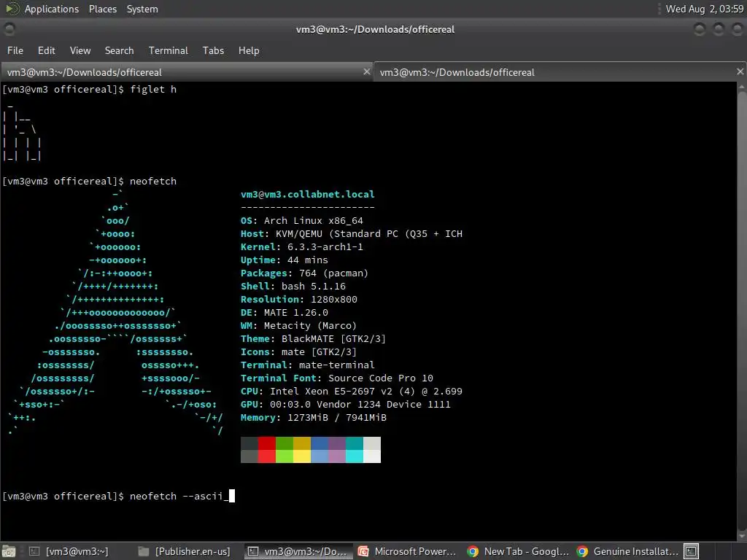
Task: Click the cyan color block in neofetch palette
Action: [355, 450]
